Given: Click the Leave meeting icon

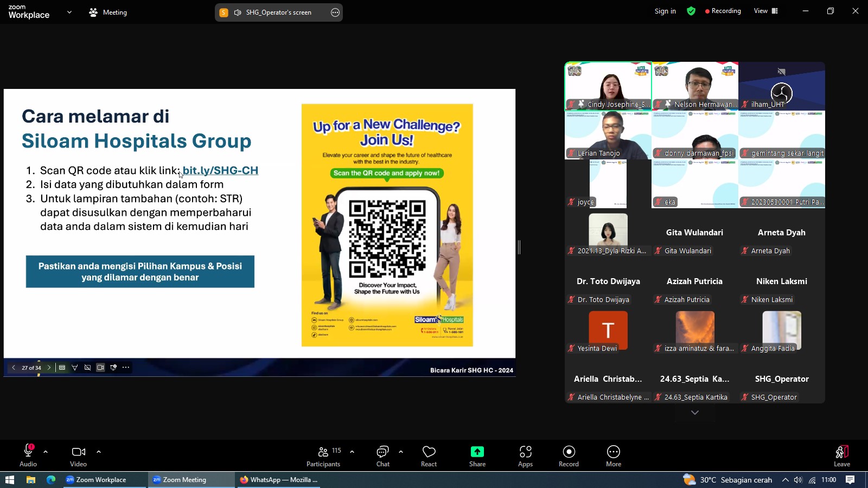Looking at the screenshot, I should pyautogui.click(x=841, y=456).
